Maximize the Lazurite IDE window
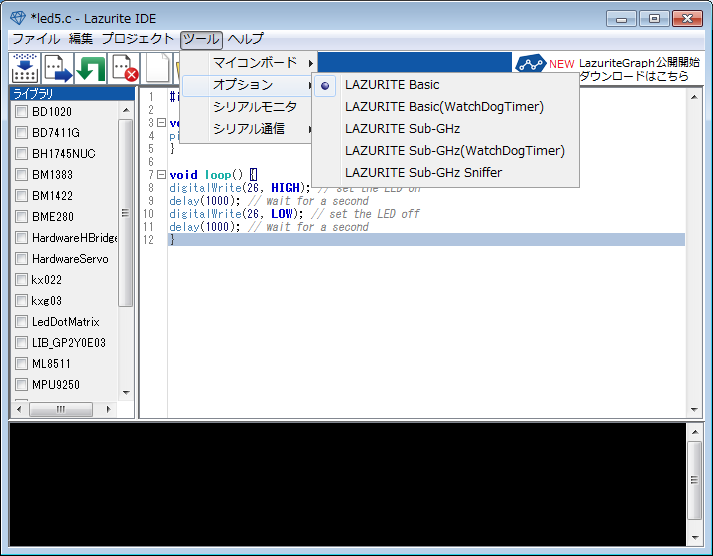The height and width of the screenshot is (556, 713). (x=654, y=19)
